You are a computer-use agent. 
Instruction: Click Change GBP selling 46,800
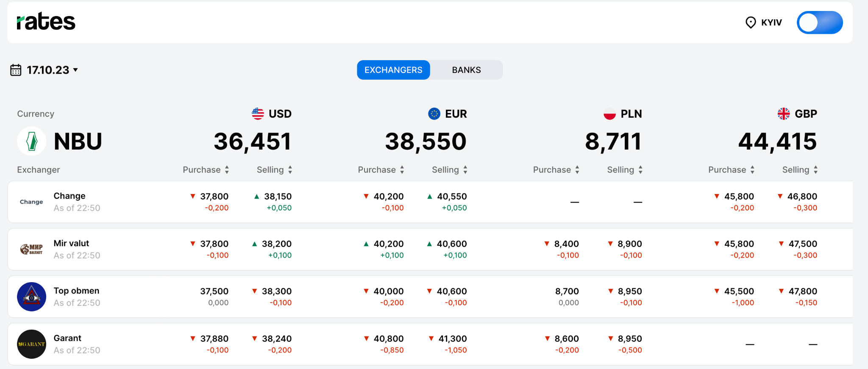pos(802,197)
